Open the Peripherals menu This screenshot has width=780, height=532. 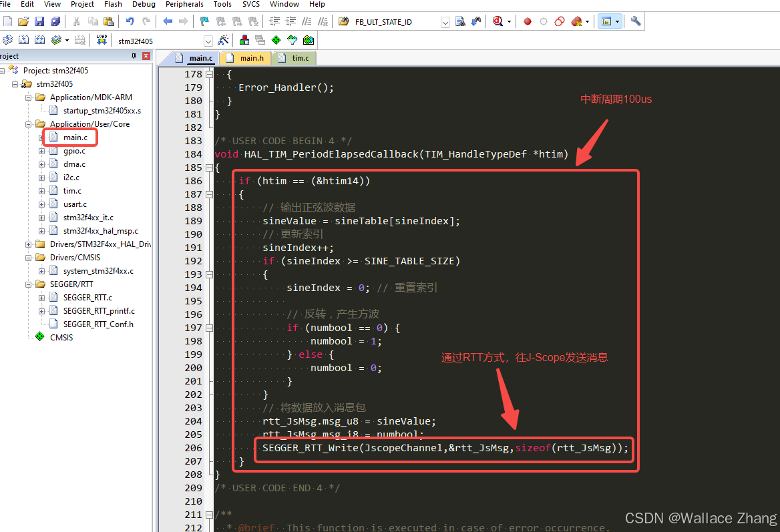point(184,4)
